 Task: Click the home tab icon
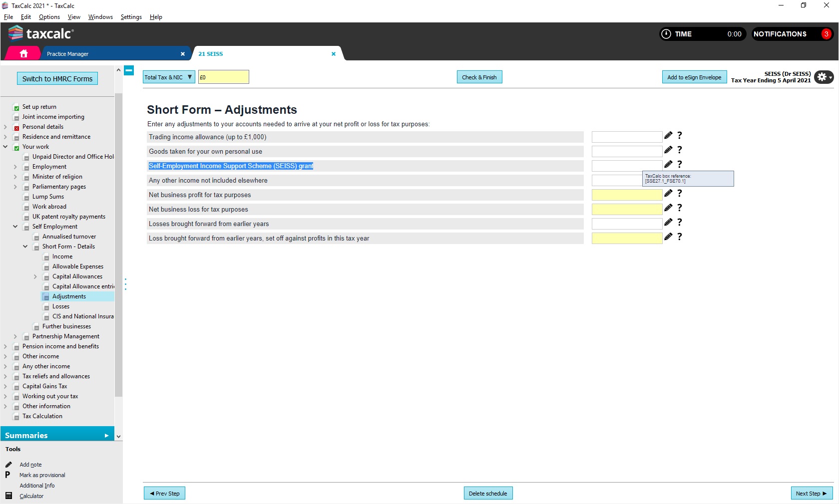(x=23, y=53)
